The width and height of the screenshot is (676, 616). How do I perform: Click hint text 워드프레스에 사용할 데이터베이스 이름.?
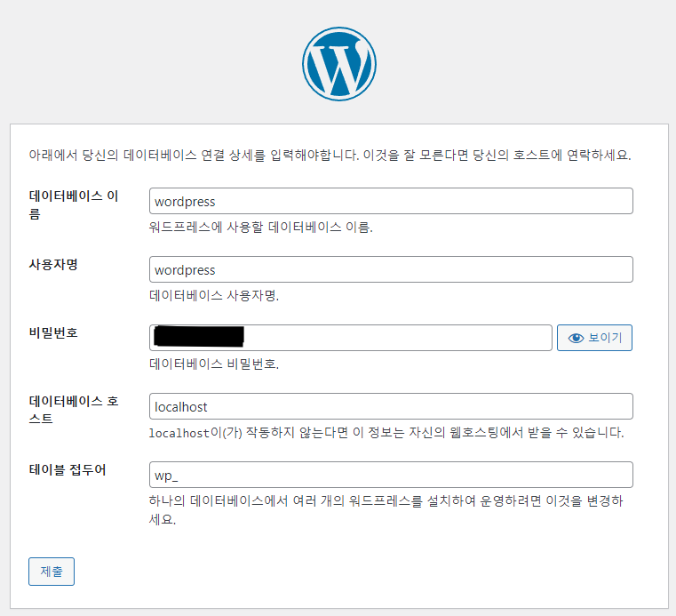tap(260, 227)
